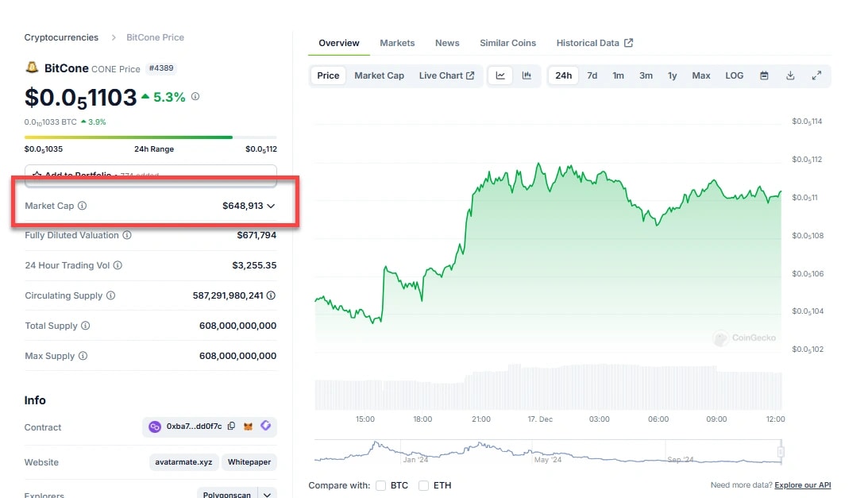
Task: Switch to the candlestick chart view
Action: coord(527,75)
